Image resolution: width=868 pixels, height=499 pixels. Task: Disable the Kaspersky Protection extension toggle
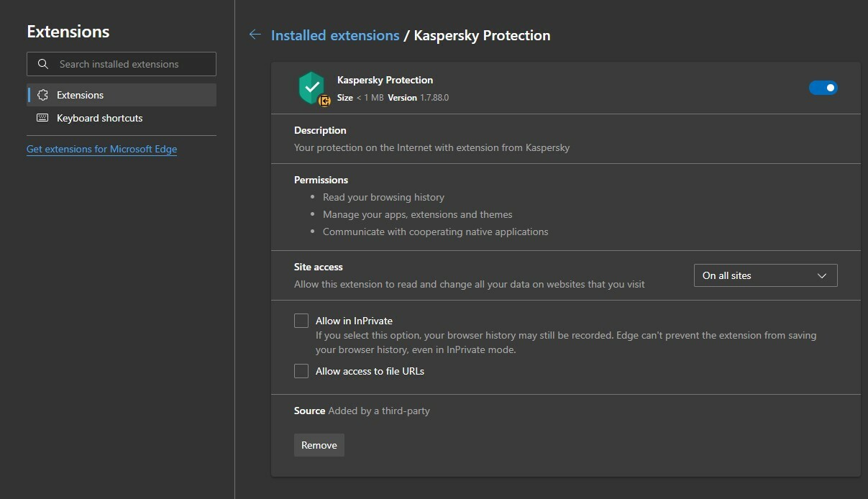(x=823, y=88)
